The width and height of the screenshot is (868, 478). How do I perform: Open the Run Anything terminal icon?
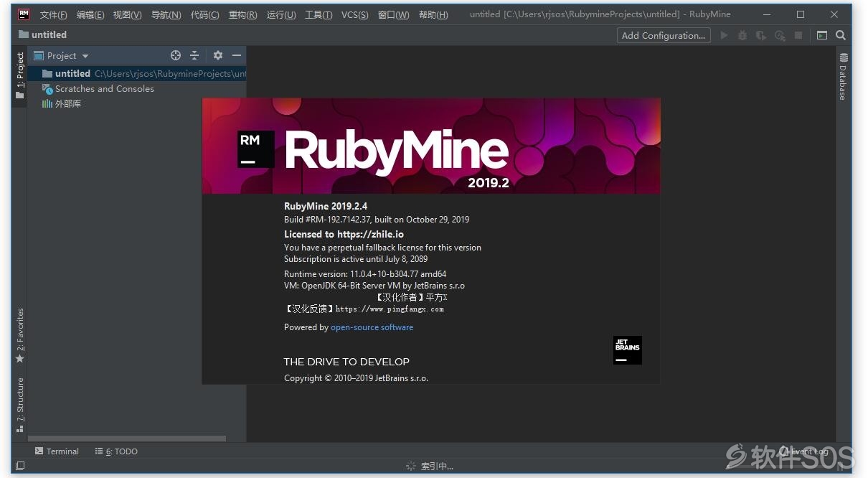822,35
